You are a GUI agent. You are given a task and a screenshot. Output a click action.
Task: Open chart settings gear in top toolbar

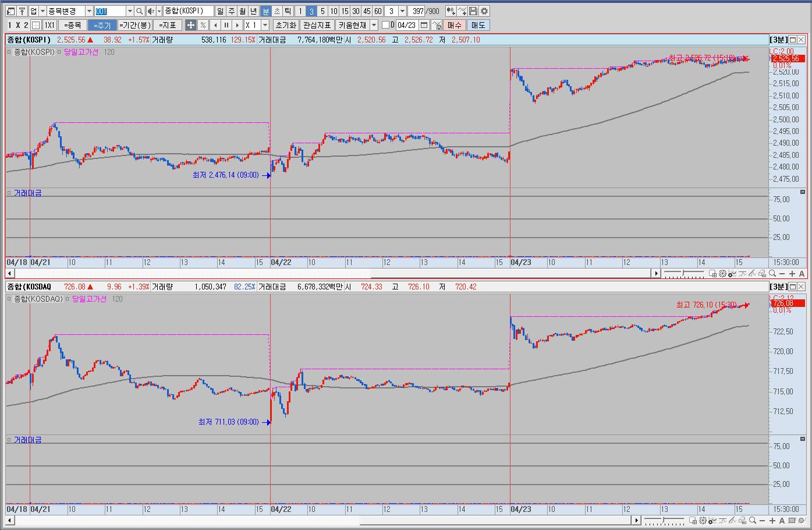(x=484, y=11)
